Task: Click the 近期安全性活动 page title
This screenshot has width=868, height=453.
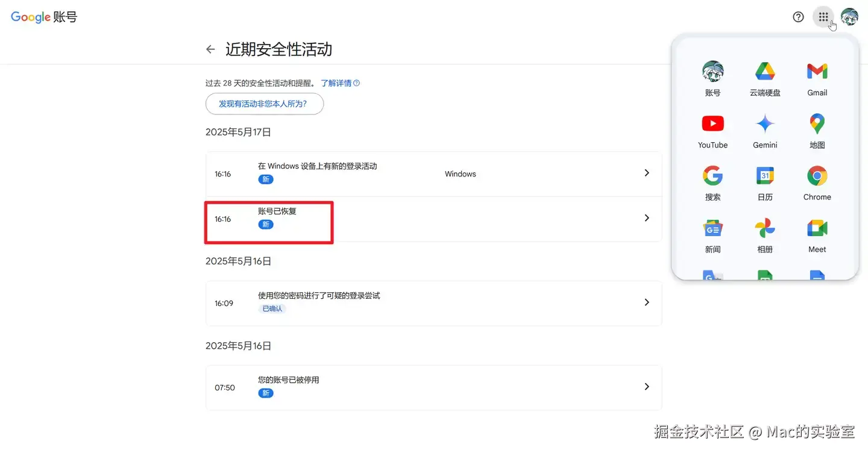Action: [279, 49]
